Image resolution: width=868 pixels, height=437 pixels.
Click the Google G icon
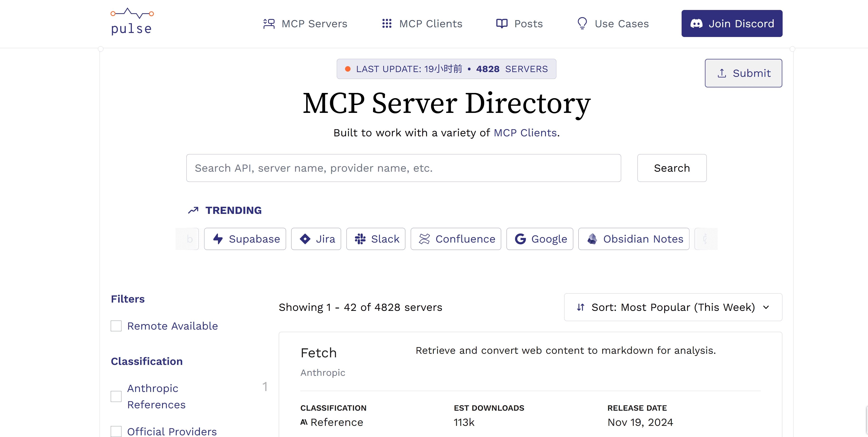[520, 239]
